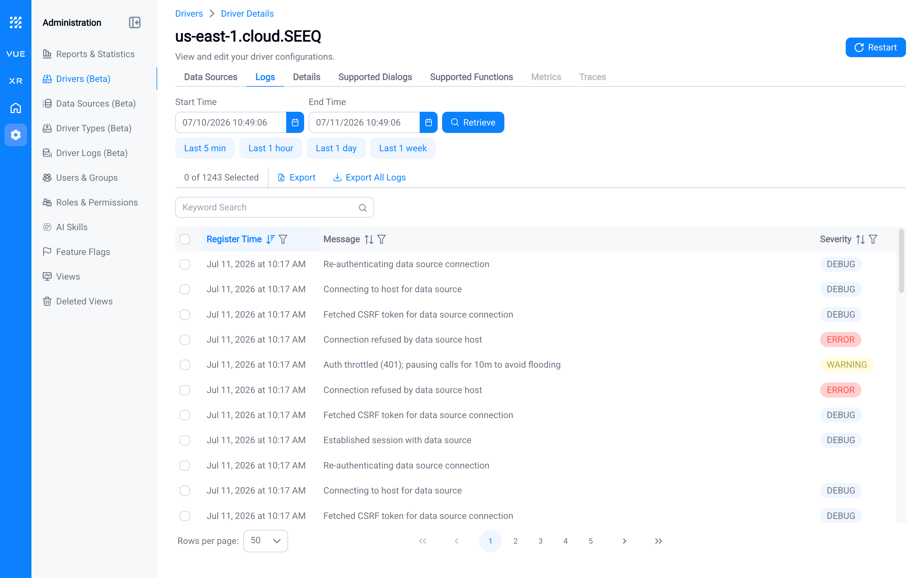Collapse the Administration sidebar panel
924x578 pixels.
coord(135,22)
